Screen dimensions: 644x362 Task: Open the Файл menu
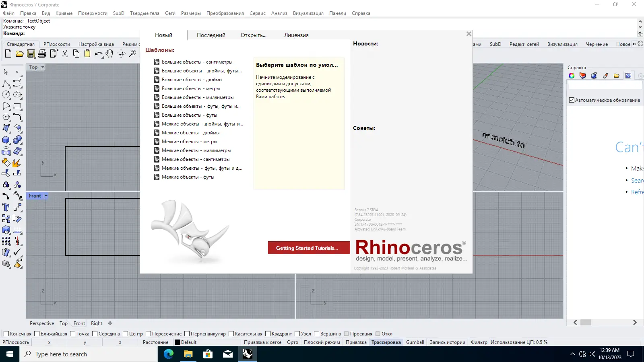pos(9,13)
